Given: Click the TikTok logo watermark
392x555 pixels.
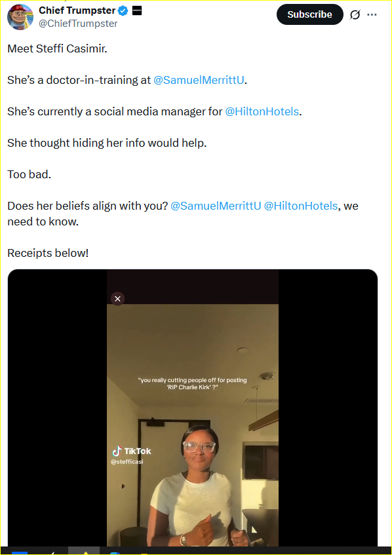Looking at the screenshot, I should (132, 451).
